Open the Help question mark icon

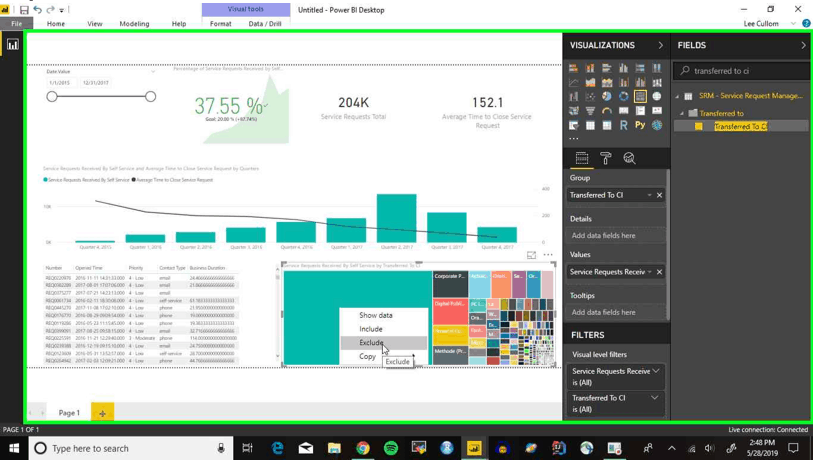pos(806,23)
